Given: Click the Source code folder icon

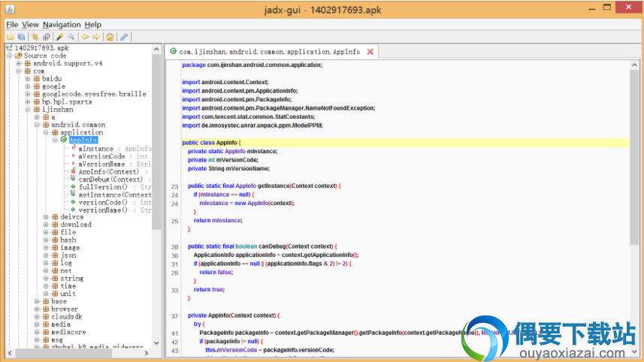Looking at the screenshot, I should point(19,56).
